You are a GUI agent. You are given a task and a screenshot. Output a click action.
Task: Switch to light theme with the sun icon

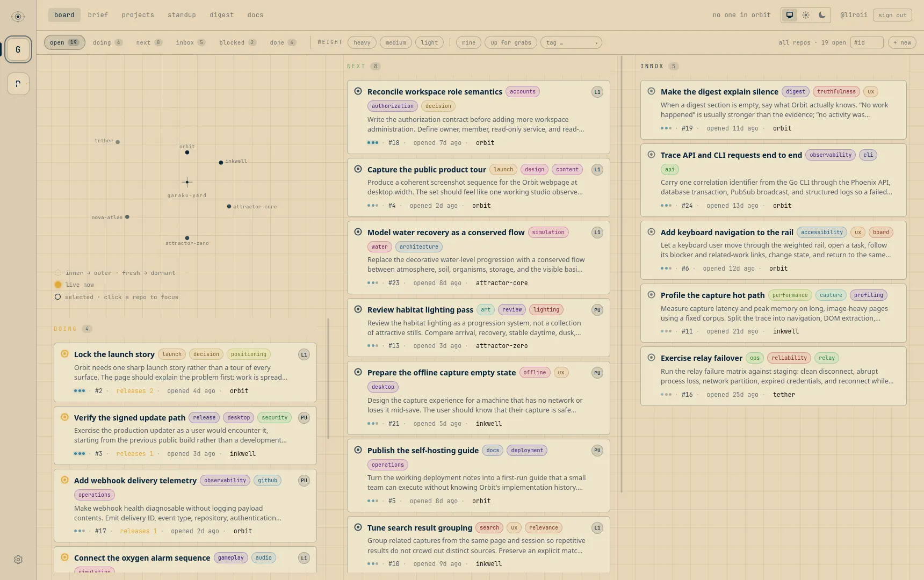pyautogui.click(x=806, y=15)
